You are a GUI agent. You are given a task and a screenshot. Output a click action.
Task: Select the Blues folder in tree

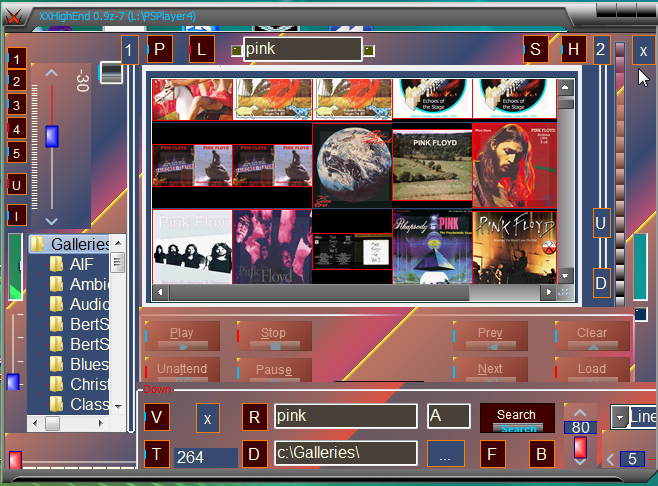pyautogui.click(x=80, y=364)
